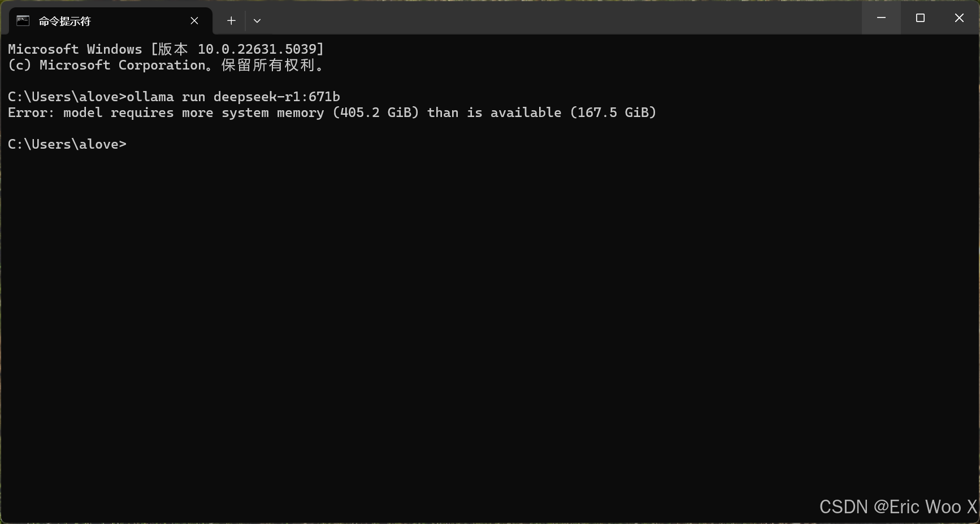Open terminal profile list from the chevron
Screen dimensions: 980x524
[x=257, y=20]
